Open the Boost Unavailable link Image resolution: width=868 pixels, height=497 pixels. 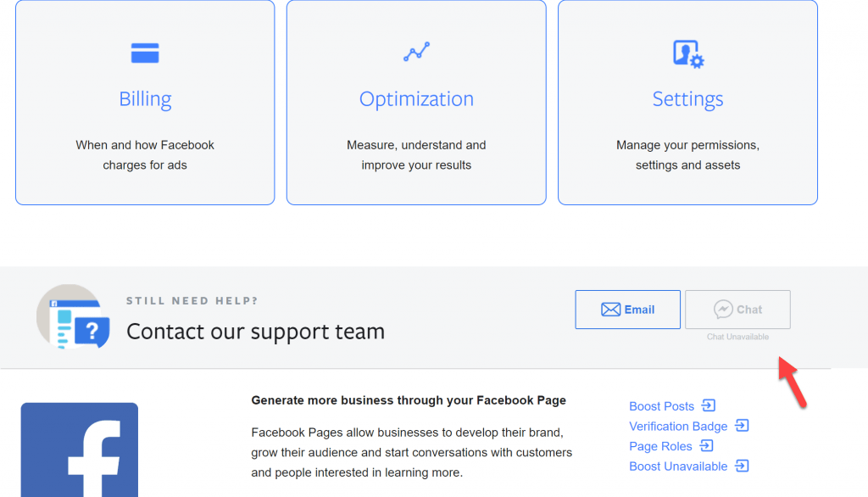click(680, 466)
